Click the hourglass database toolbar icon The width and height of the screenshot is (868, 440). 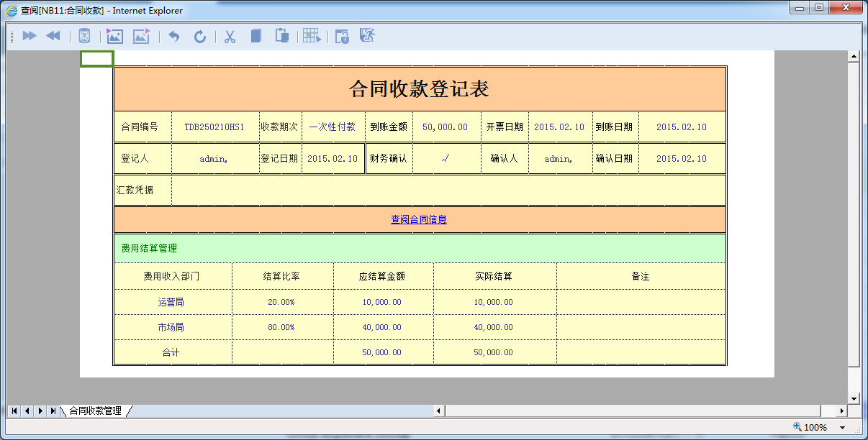pyautogui.click(x=84, y=36)
